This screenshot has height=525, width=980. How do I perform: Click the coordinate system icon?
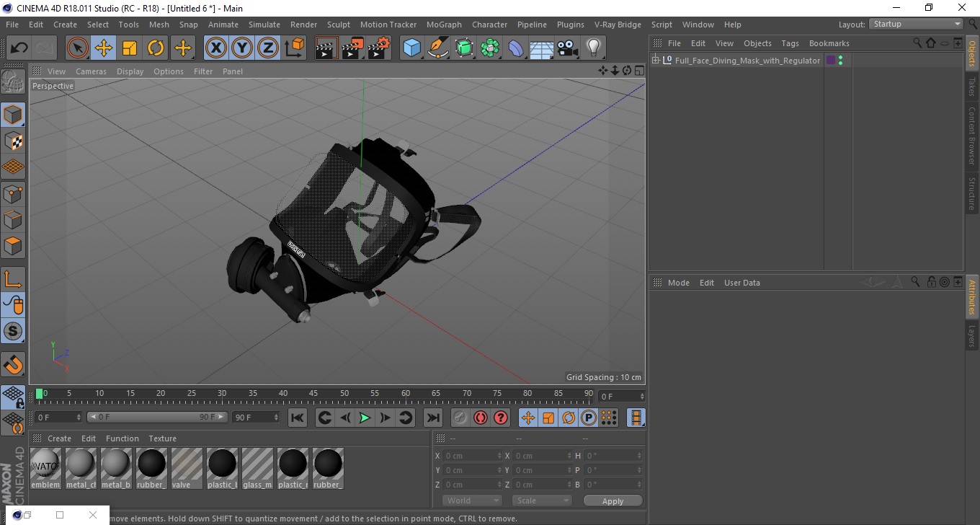click(294, 48)
